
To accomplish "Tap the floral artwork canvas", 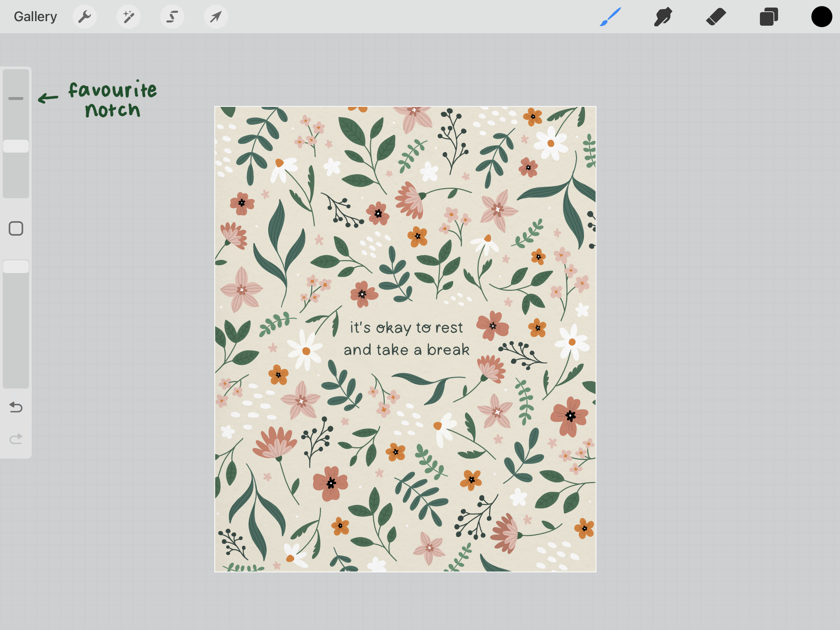I will [x=405, y=339].
